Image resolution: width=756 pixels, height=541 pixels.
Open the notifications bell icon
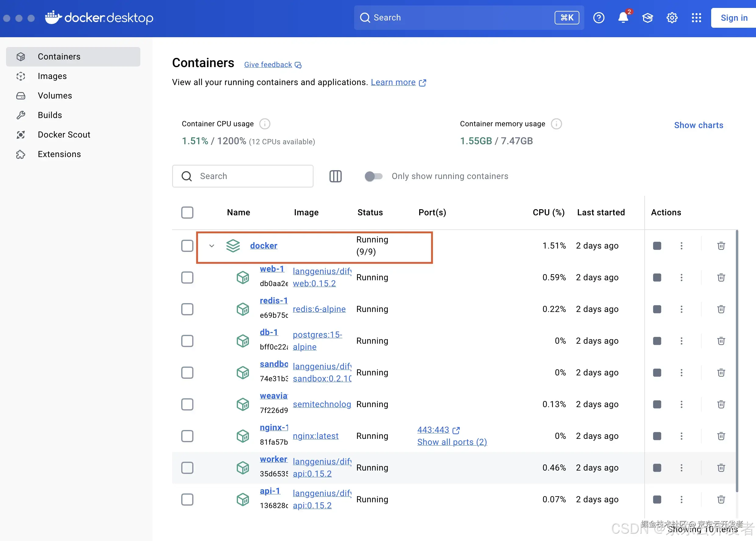[x=623, y=18]
